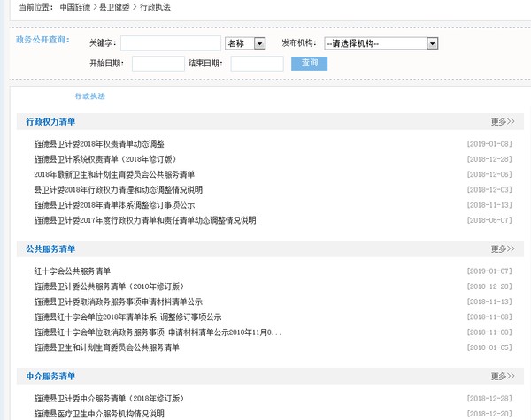Viewport: 531px width, 420px height.
Task: Open 旌德县卫计委2017年度行政权力清单 article
Action: [x=145, y=220]
